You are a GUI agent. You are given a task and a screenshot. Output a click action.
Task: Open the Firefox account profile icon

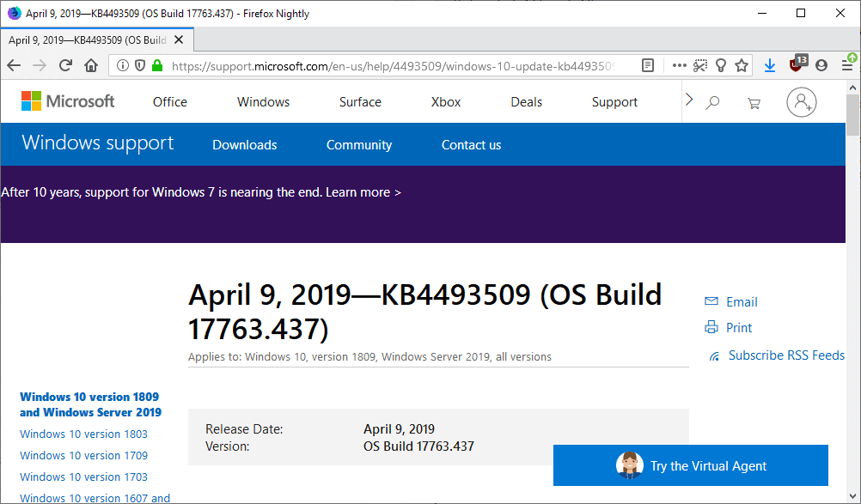pos(821,64)
